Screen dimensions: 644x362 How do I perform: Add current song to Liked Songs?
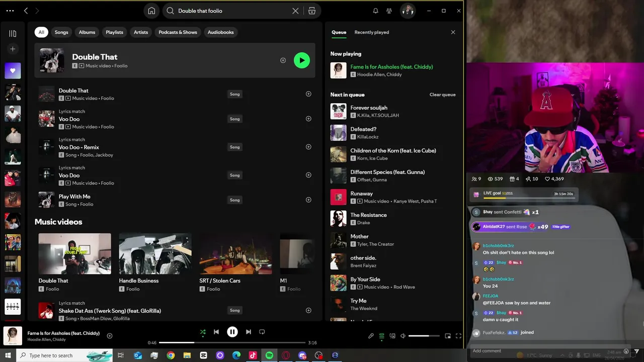[110, 336]
